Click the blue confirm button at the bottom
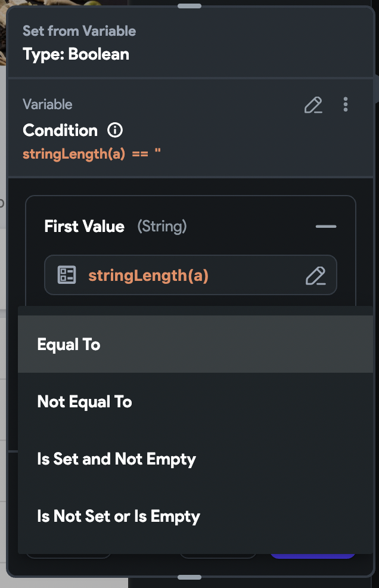 (x=312, y=555)
